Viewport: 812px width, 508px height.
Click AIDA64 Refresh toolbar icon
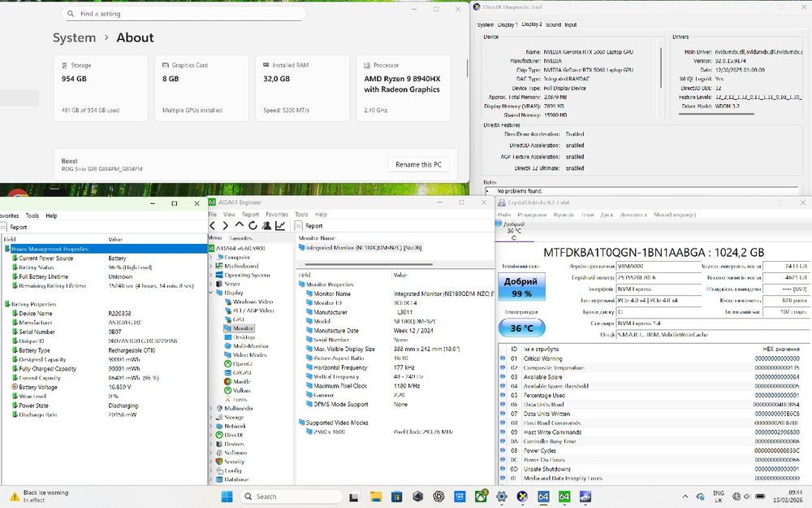tap(253, 225)
